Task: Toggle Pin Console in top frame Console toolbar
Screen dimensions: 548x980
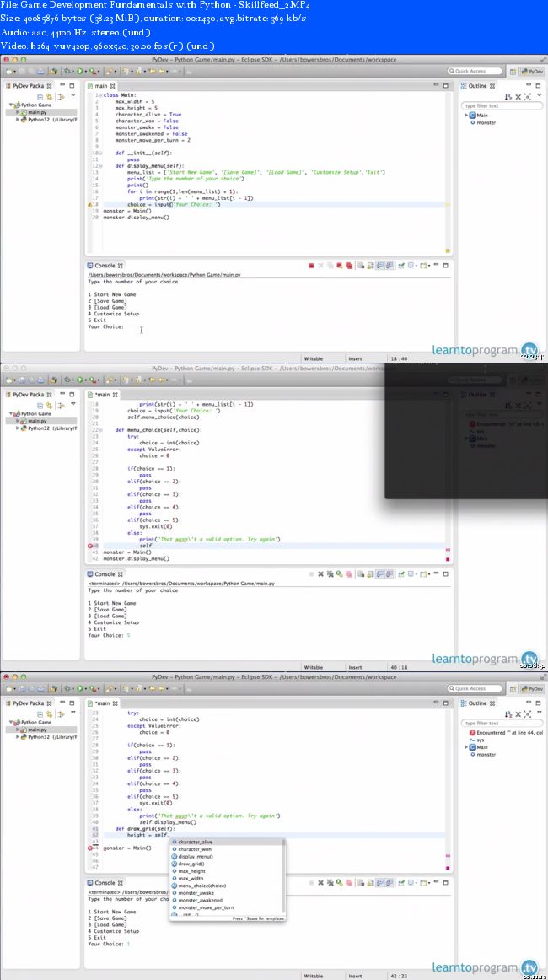Action: pyautogui.click(x=400, y=266)
